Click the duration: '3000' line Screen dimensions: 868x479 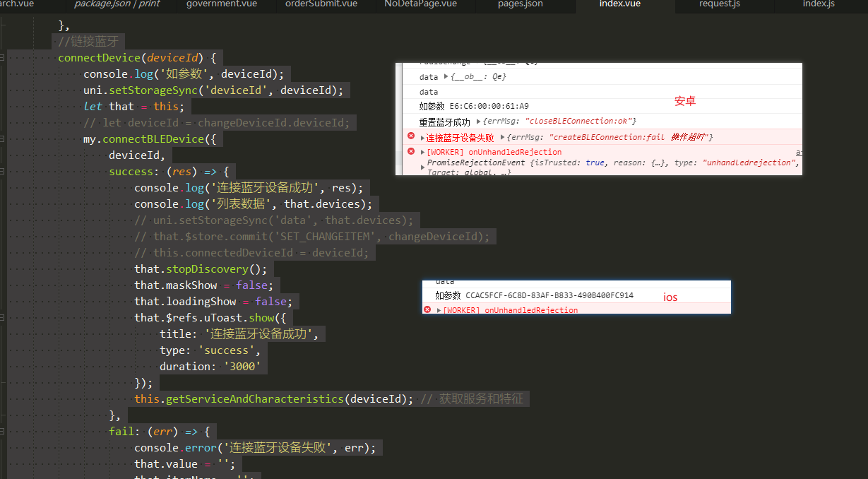tap(210, 367)
